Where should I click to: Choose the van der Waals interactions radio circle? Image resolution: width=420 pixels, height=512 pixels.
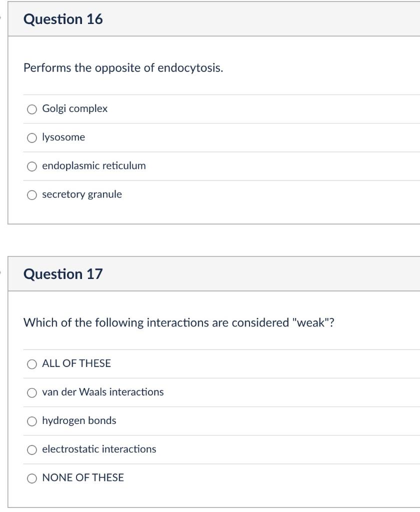point(32,392)
